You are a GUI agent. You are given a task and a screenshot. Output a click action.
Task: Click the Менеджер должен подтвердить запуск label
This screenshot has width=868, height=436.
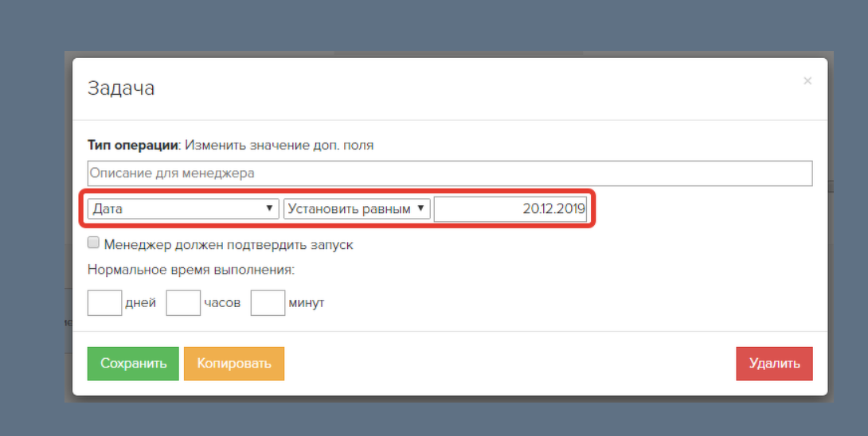pyautogui.click(x=229, y=245)
